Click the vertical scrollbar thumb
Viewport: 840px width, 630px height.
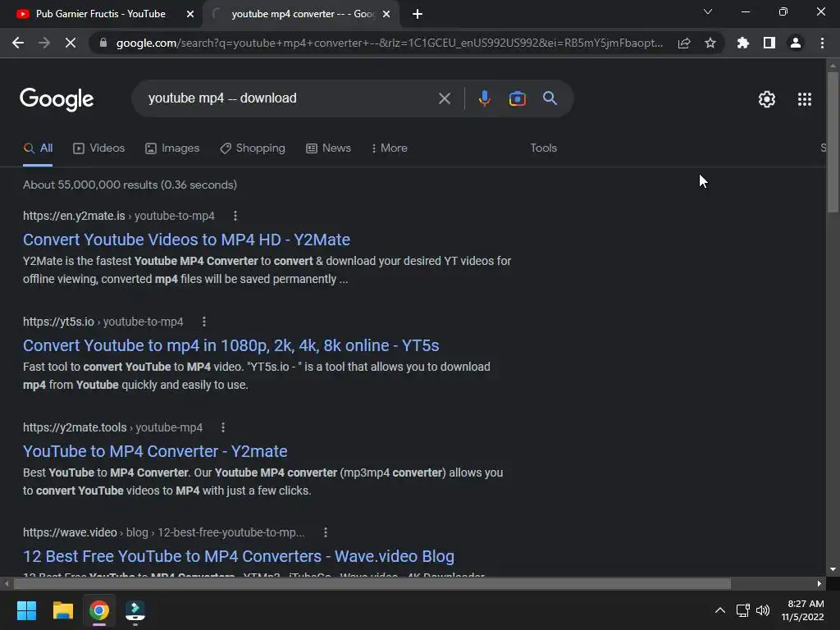coord(833,142)
